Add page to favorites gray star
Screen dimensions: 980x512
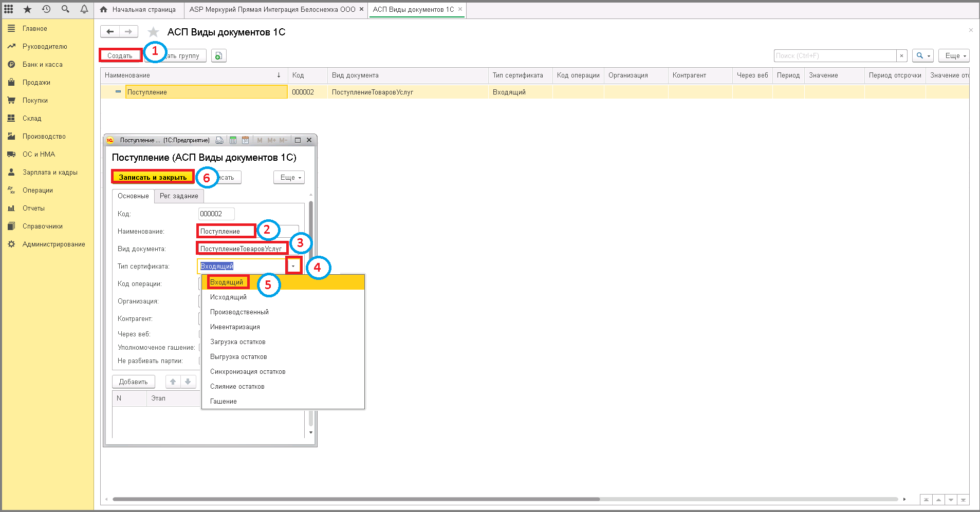(153, 32)
